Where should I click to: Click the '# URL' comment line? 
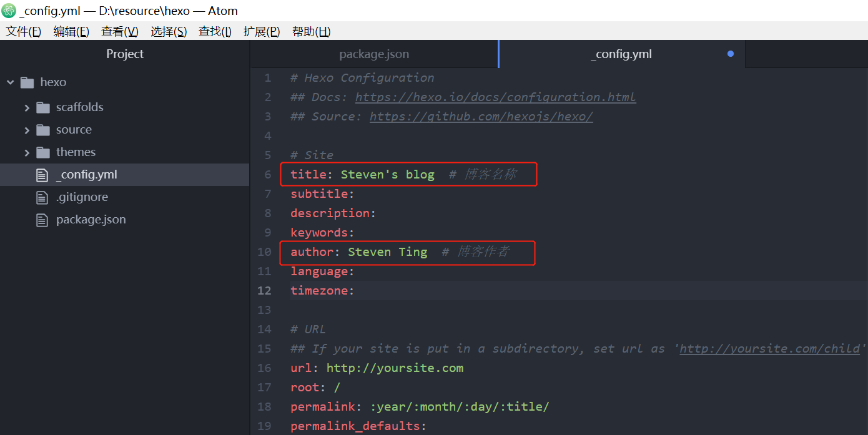coord(308,330)
